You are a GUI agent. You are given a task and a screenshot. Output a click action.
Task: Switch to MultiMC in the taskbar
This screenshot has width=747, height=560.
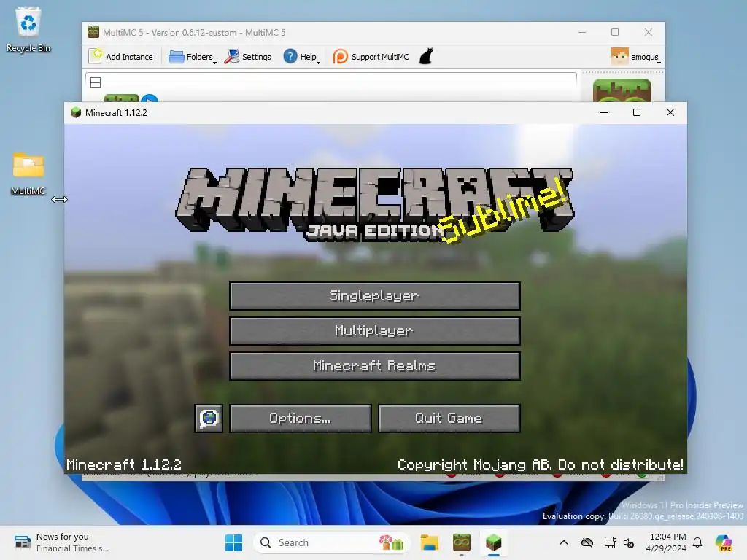(x=461, y=542)
